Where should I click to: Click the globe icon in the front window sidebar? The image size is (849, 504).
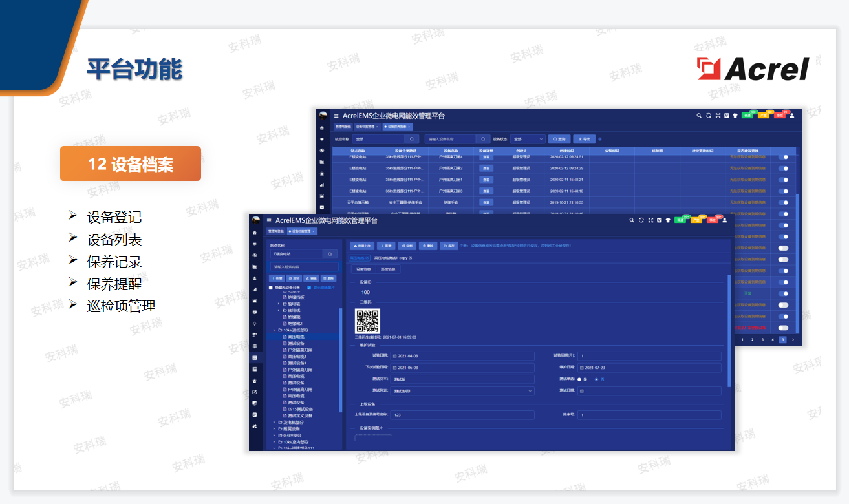tap(255, 255)
